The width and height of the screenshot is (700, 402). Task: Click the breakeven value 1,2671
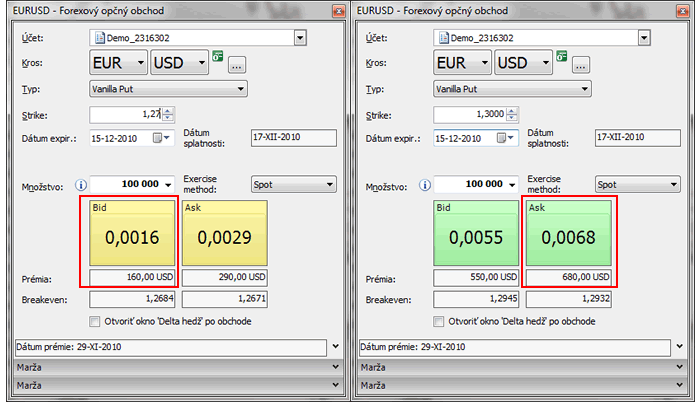225,299
